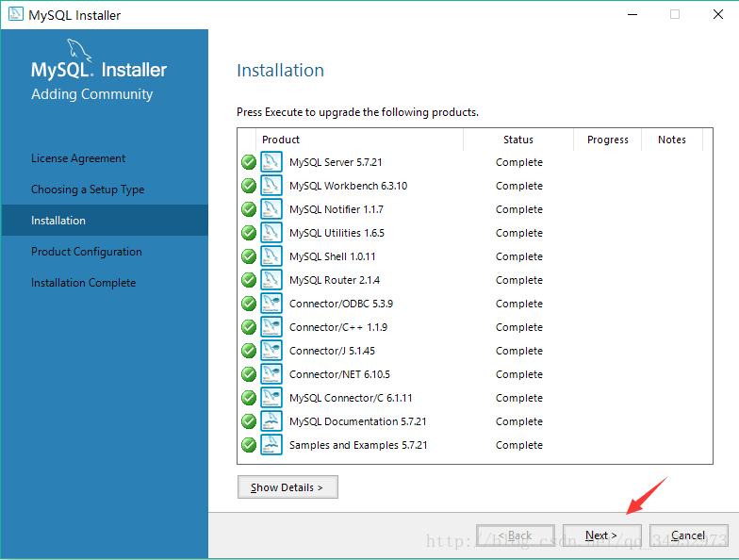Select the Installation Complete step
This screenshot has width=739, height=560.
(x=83, y=283)
